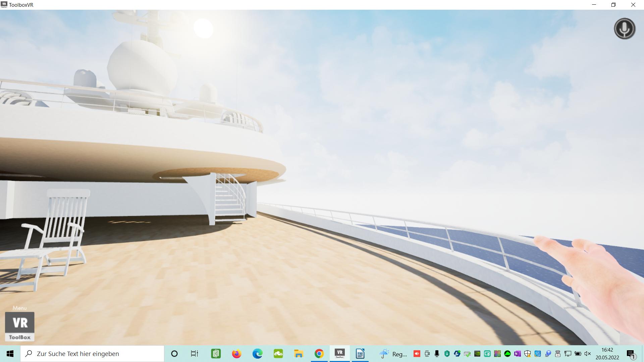
Task: Check battery status tray icon
Action: tap(578, 354)
